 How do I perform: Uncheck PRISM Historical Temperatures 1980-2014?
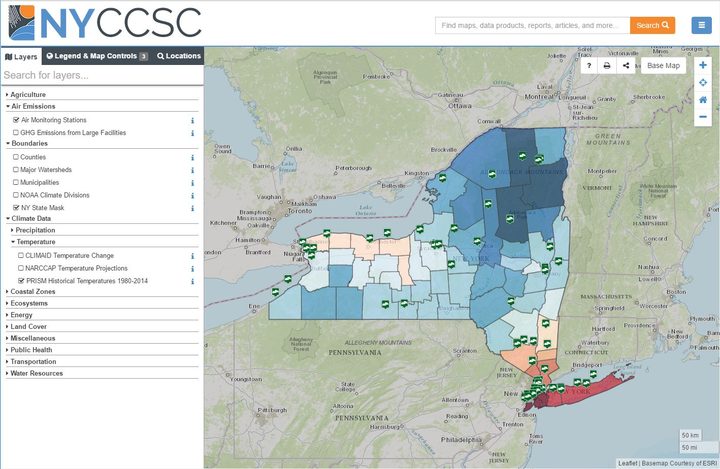pos(21,281)
